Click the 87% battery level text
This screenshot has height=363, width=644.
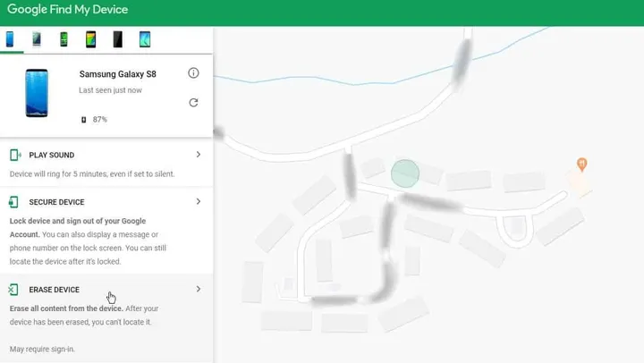100,120
